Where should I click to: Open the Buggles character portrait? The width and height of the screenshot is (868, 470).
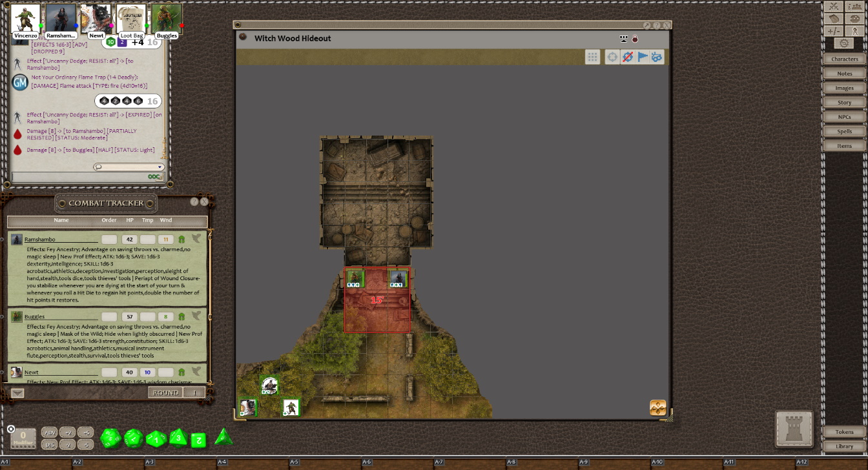167,18
